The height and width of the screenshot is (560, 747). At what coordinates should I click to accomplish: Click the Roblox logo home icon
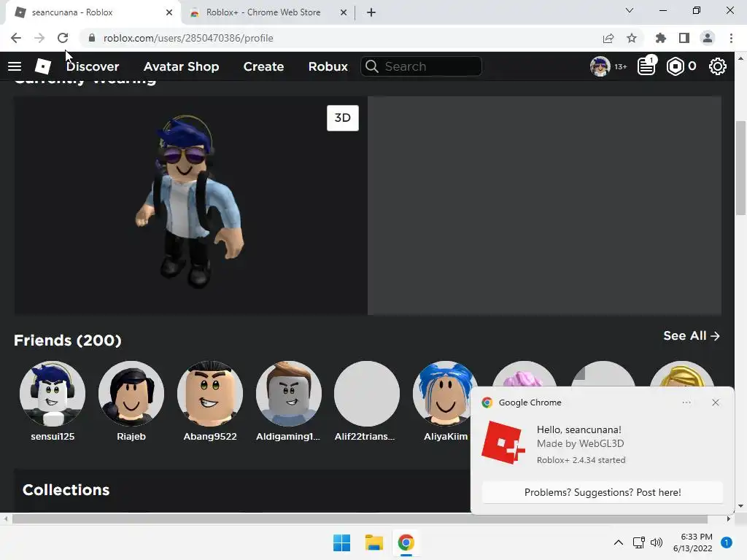[43, 66]
